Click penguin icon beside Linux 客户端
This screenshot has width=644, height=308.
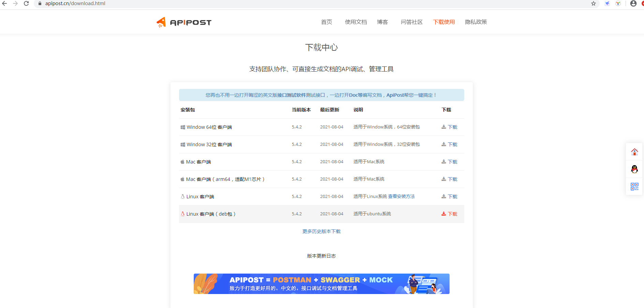click(182, 197)
